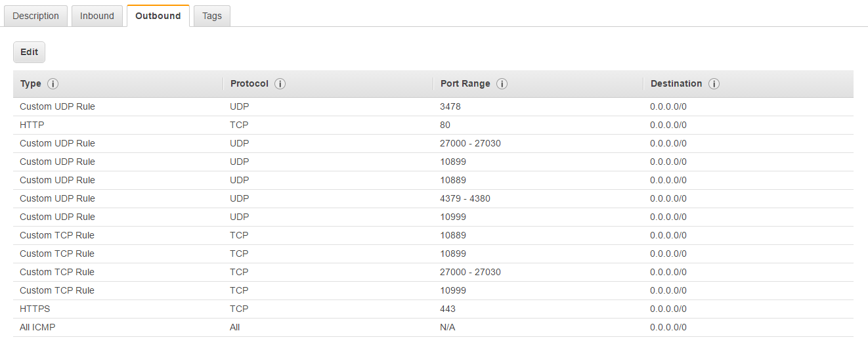Click the info icon next to Destination

click(714, 84)
